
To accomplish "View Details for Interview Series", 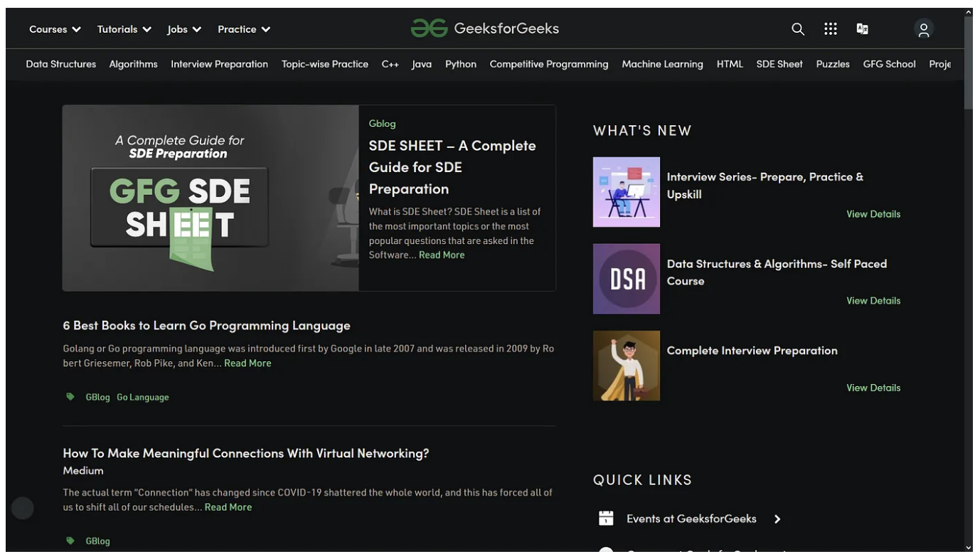I will tap(873, 214).
